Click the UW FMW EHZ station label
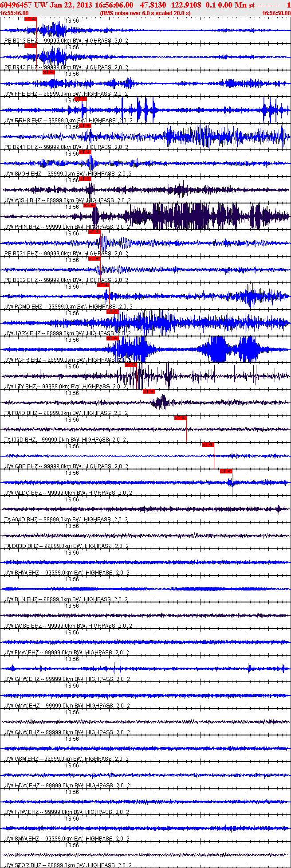Image resolution: width=291 pixels, height=868 pixels. click(x=22, y=653)
